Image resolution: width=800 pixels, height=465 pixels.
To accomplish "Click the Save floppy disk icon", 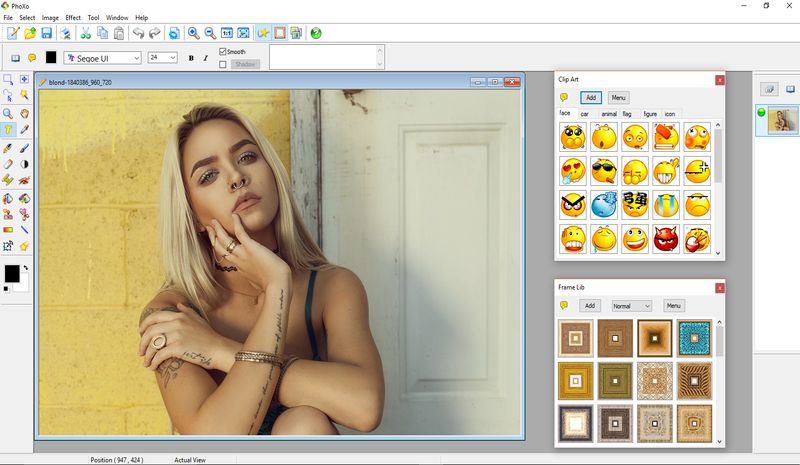I will (49, 33).
